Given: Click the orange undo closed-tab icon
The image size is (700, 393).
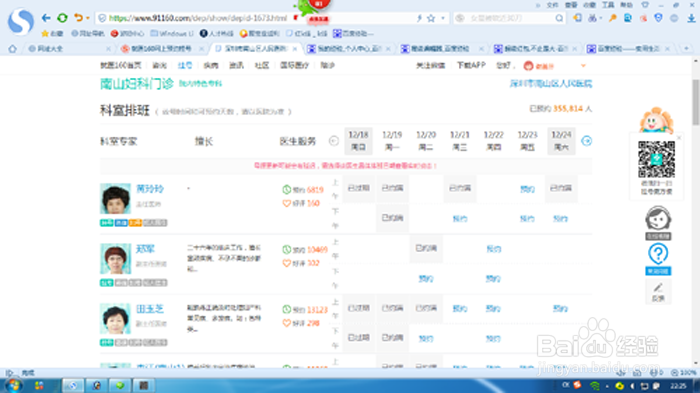Looking at the screenshot, I should (x=78, y=18).
